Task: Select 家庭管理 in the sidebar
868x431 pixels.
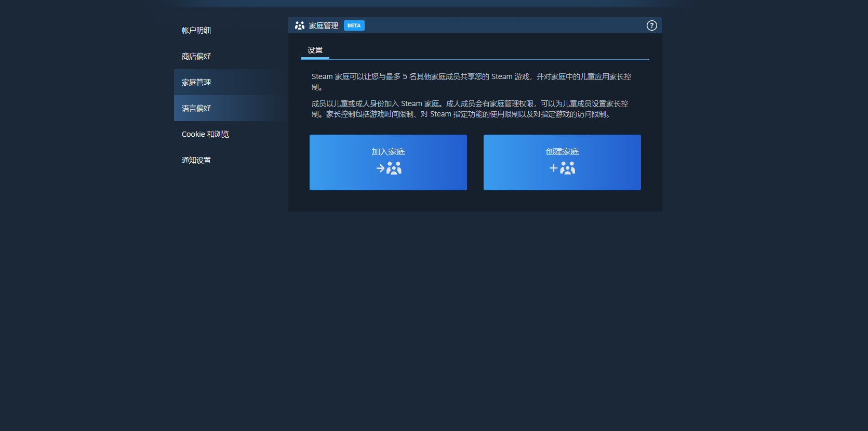Action: point(196,82)
